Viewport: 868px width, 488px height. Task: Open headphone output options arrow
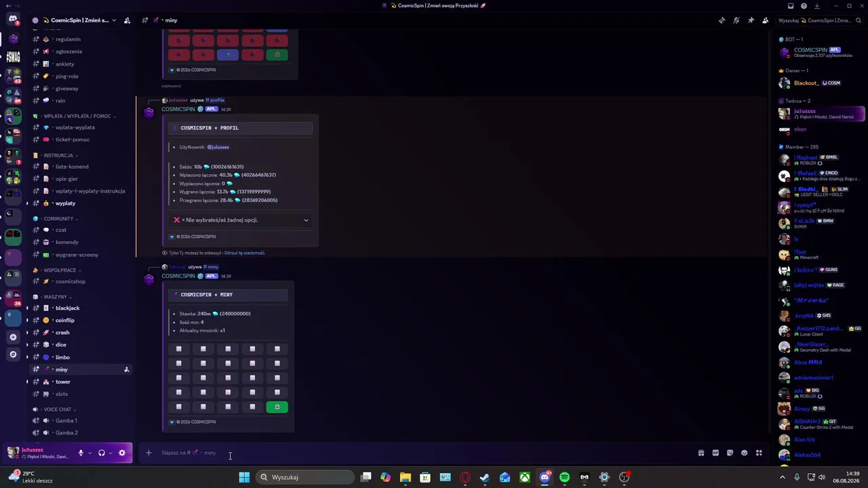click(111, 453)
